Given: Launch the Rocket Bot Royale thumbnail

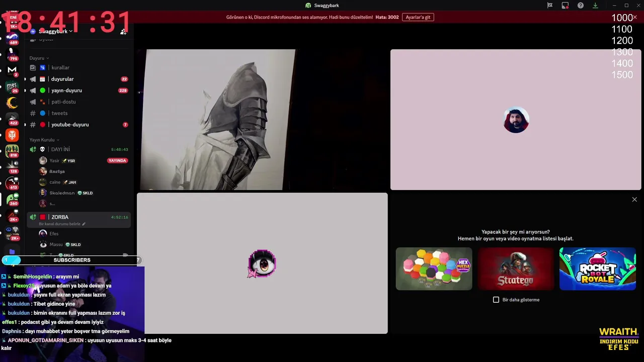Looking at the screenshot, I should pyautogui.click(x=598, y=268).
